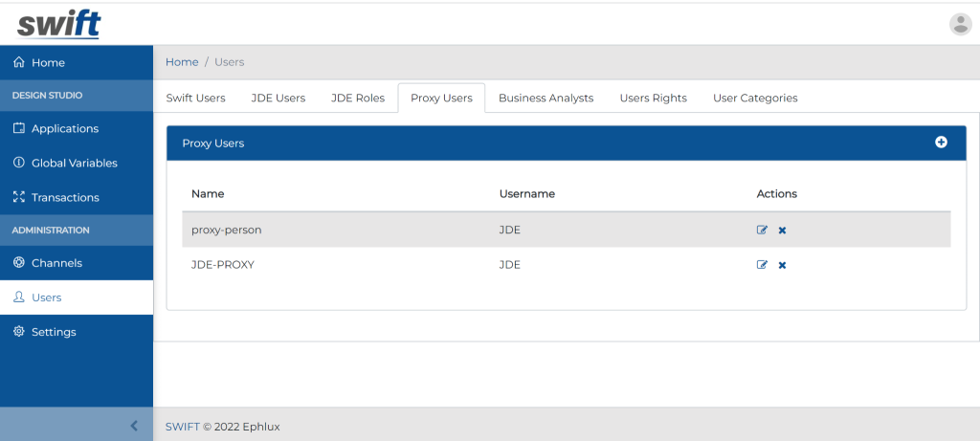The image size is (980, 441).
Task: Open the Business Analysts tab
Action: click(x=546, y=98)
